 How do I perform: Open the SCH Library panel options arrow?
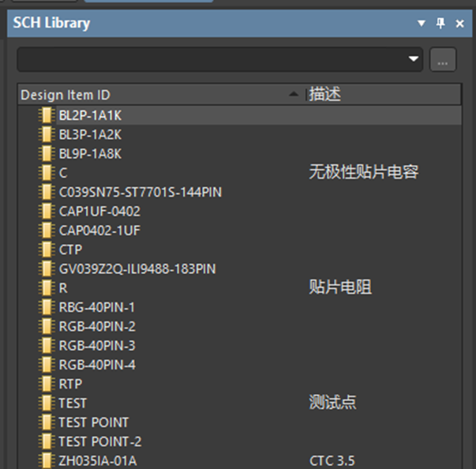click(422, 23)
